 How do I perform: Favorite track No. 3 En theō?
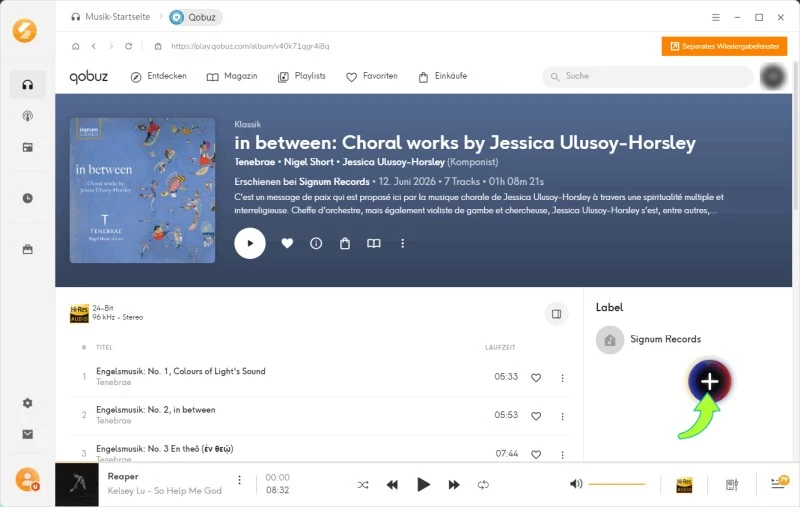coord(536,454)
